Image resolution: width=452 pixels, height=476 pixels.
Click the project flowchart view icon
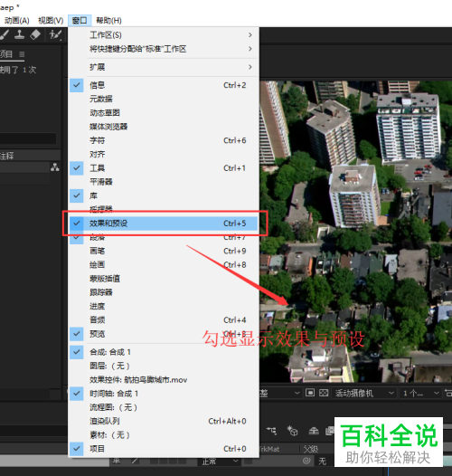(x=55, y=167)
